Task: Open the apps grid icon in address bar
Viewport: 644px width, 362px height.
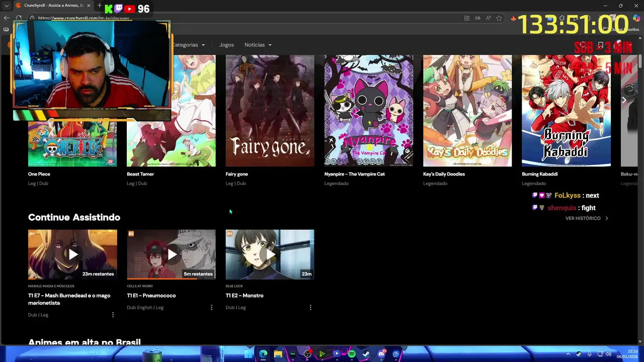Action: (x=467, y=18)
